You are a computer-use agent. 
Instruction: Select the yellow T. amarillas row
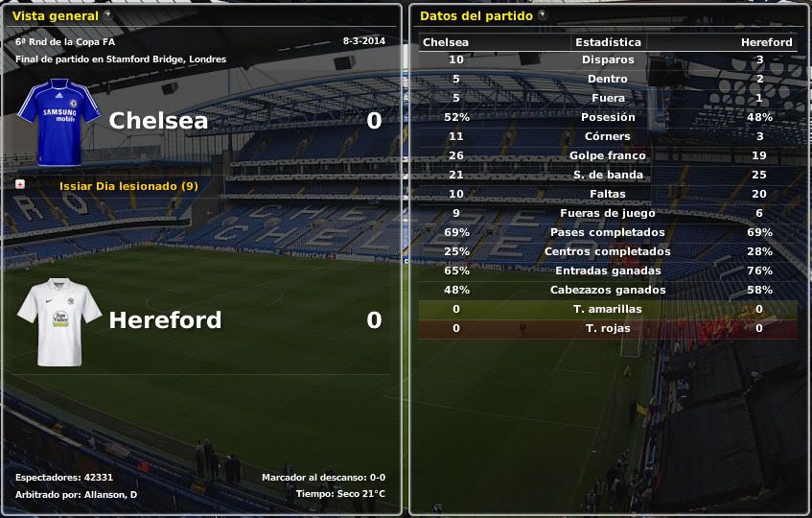coord(608,309)
